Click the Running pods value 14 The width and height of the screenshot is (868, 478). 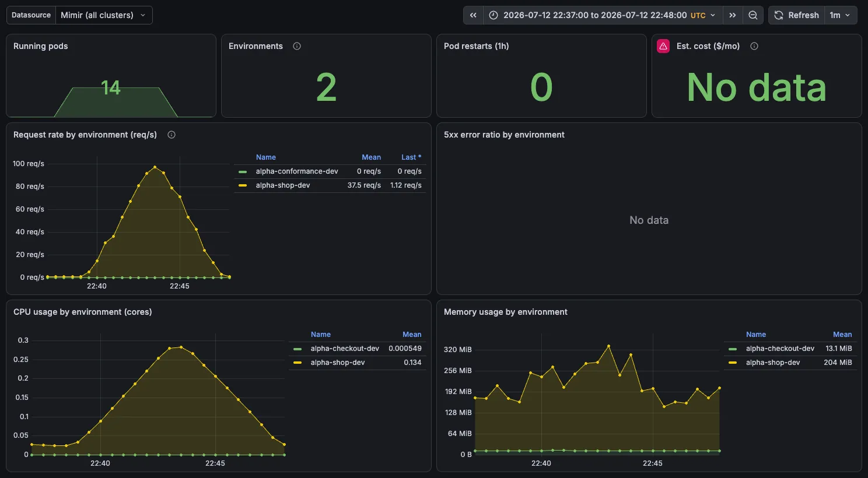(x=111, y=88)
